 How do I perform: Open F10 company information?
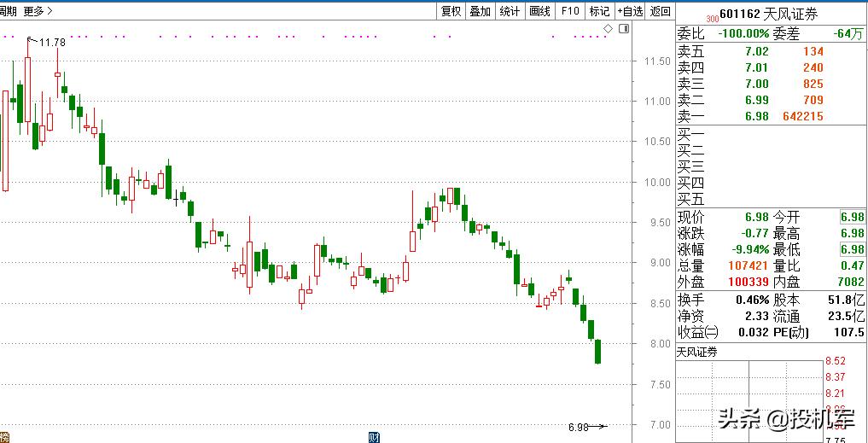click(569, 11)
